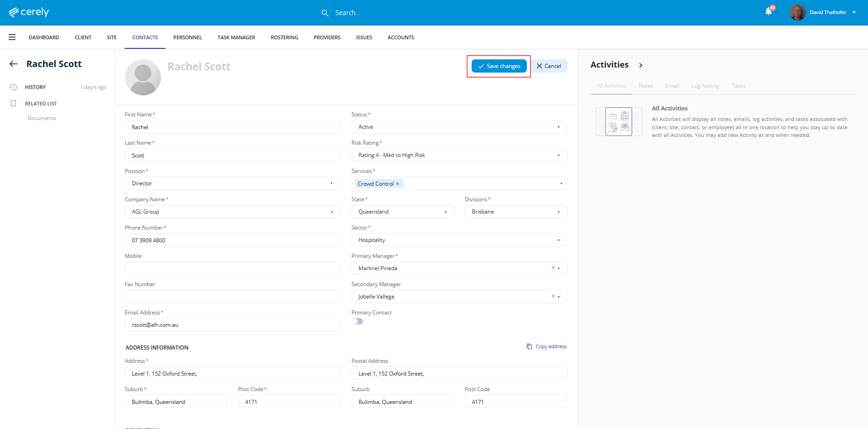The width and height of the screenshot is (868, 429).
Task: Clear the Primary Manager selection
Action: click(553, 268)
